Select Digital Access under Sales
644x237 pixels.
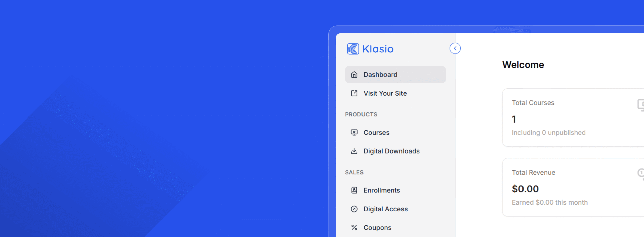[x=385, y=209]
